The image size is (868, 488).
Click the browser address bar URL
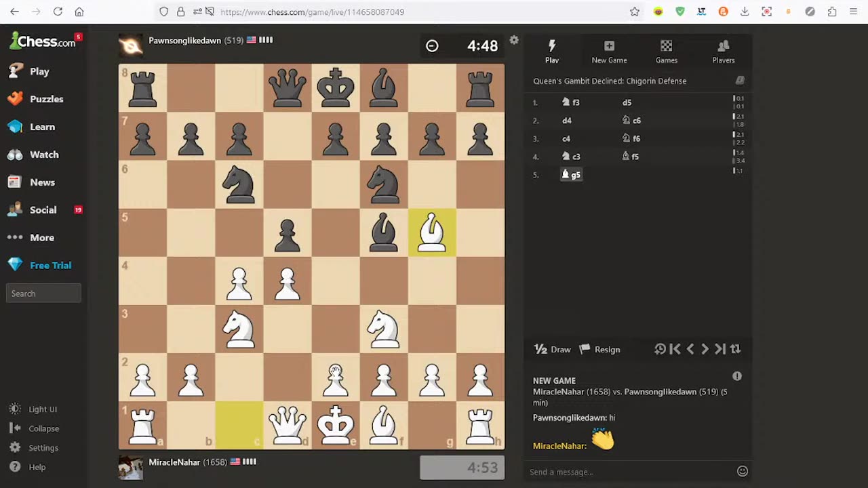click(x=313, y=12)
